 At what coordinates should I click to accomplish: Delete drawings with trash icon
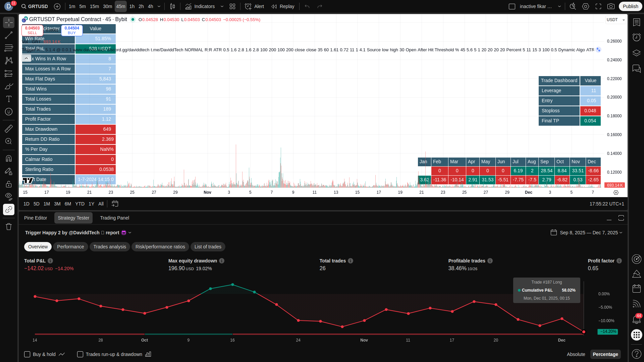click(x=9, y=227)
